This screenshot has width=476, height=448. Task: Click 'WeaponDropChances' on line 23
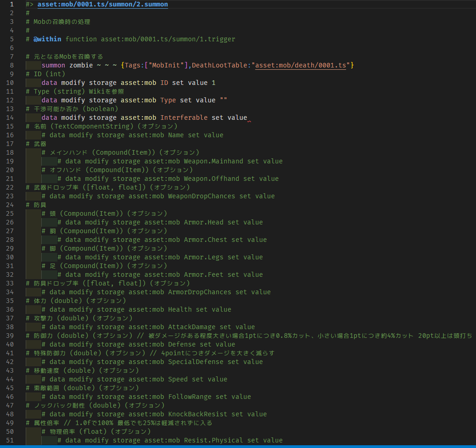tap(202, 196)
